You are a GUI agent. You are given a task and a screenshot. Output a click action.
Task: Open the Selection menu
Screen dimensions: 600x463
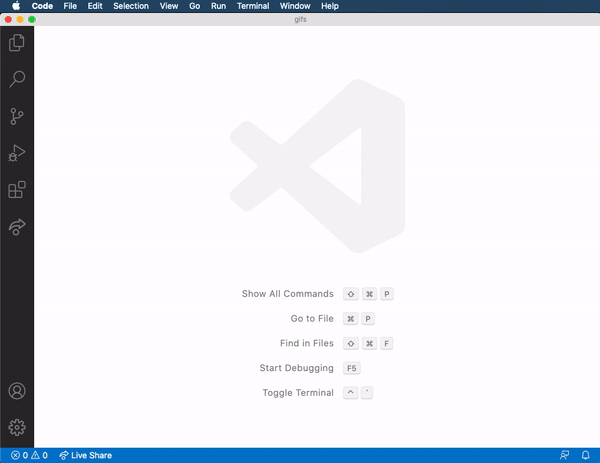click(x=131, y=6)
